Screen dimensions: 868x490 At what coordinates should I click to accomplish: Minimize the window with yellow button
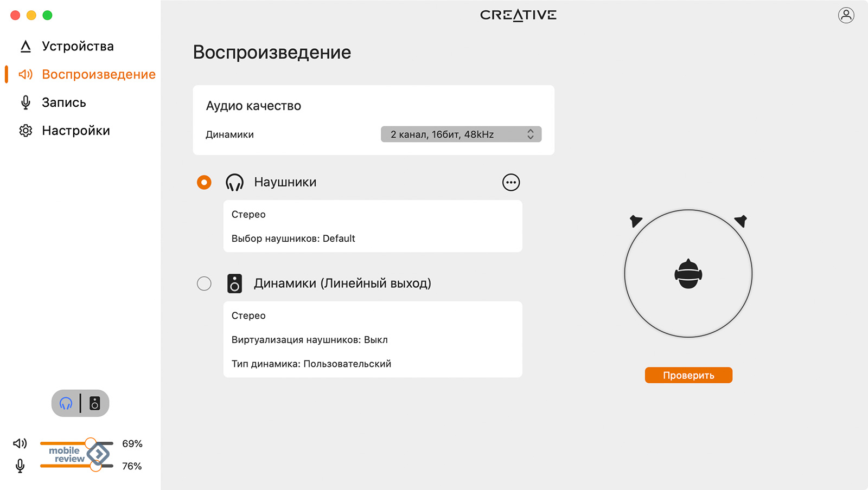[x=31, y=15]
